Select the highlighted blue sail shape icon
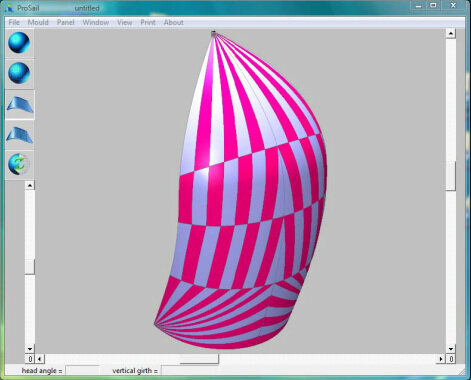Screen dimensions: 471x380 click(x=20, y=104)
